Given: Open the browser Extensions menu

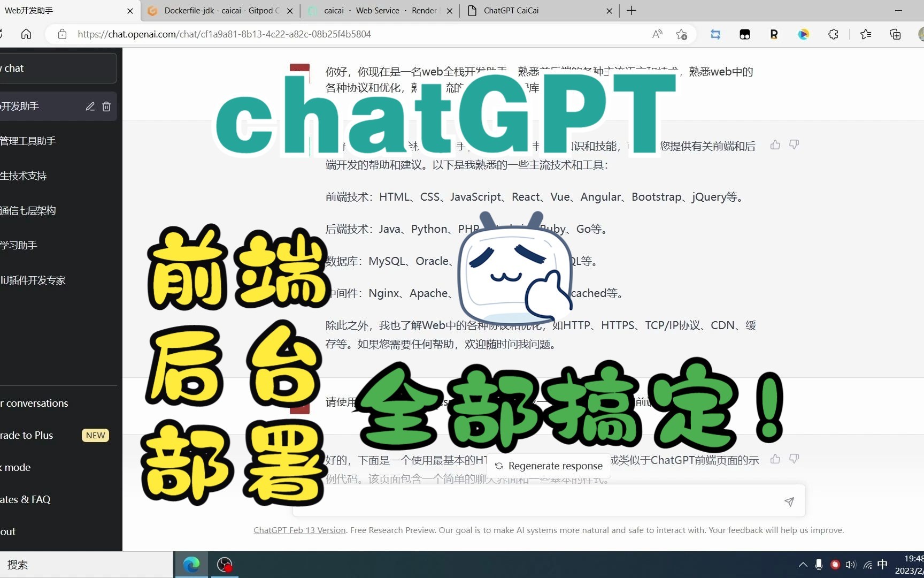Looking at the screenshot, I should [833, 34].
